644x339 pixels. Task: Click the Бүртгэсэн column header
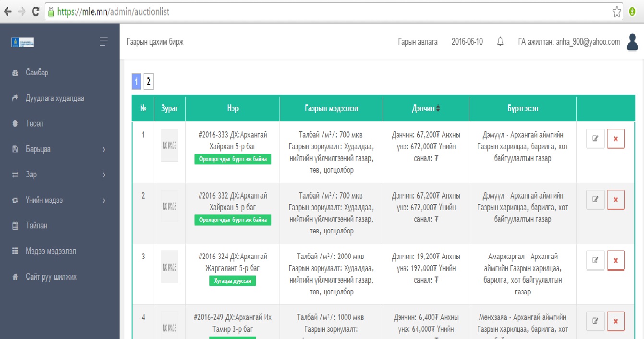click(x=522, y=109)
